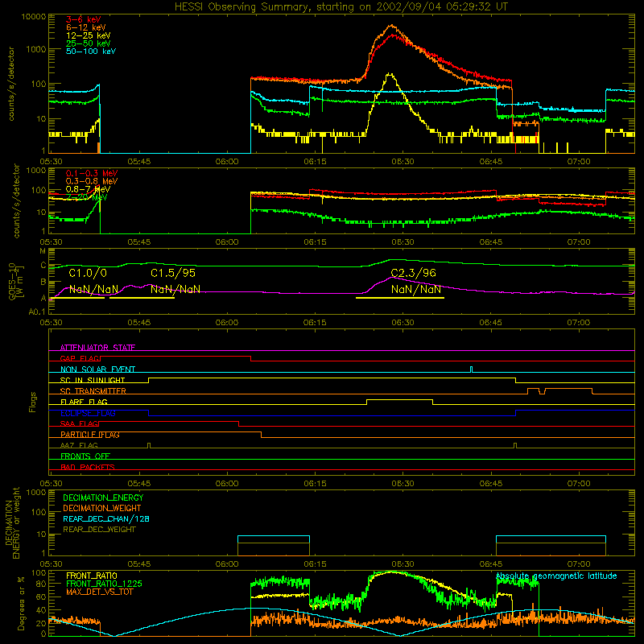Select the REAR_DEC_WEIGHT legend label
The image size is (644, 644).
coord(99,530)
